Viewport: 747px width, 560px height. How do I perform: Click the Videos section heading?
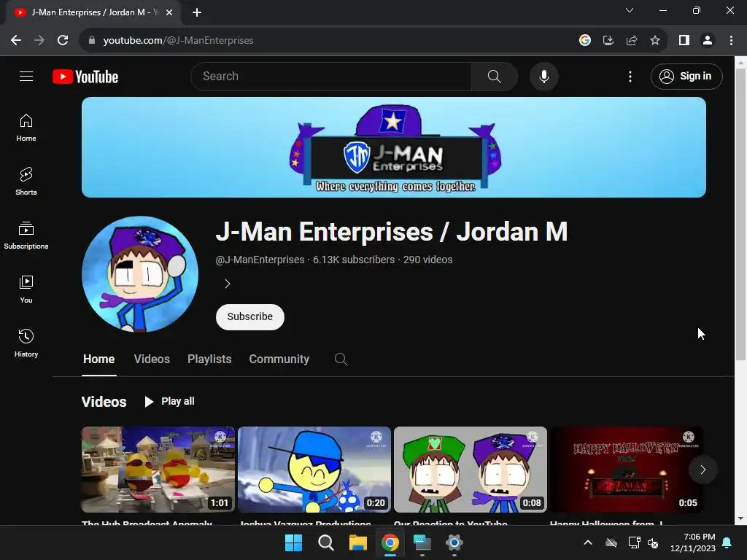[x=104, y=402]
